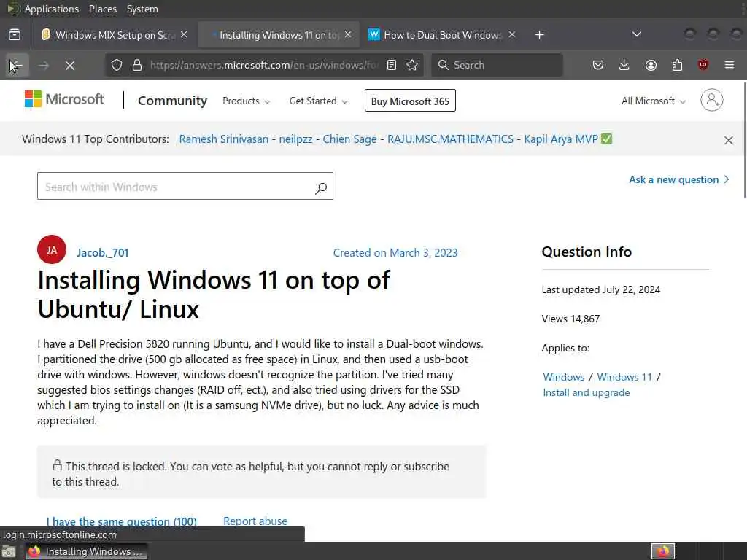Click the Firefox account icon
This screenshot has width=747, height=560.
[x=651, y=65]
